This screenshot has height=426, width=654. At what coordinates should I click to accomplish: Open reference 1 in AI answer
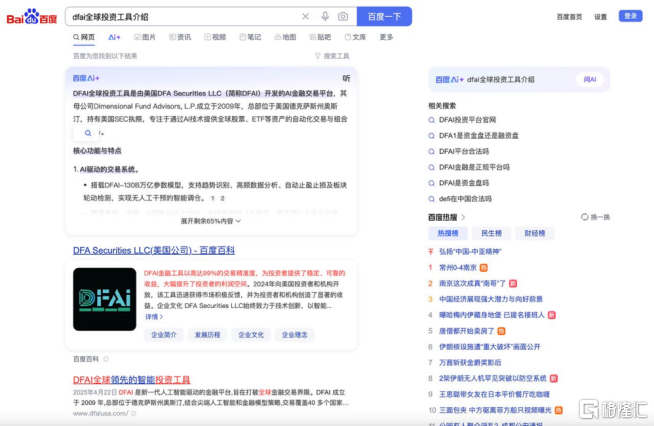(213, 198)
